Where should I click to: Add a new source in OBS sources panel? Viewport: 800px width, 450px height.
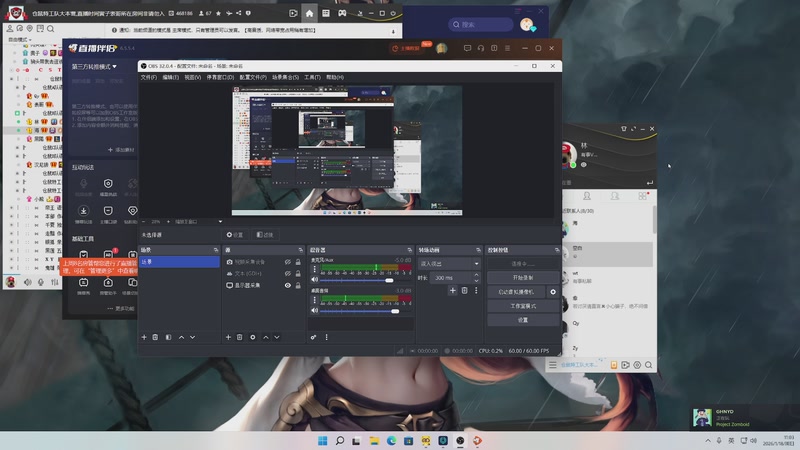(x=228, y=337)
